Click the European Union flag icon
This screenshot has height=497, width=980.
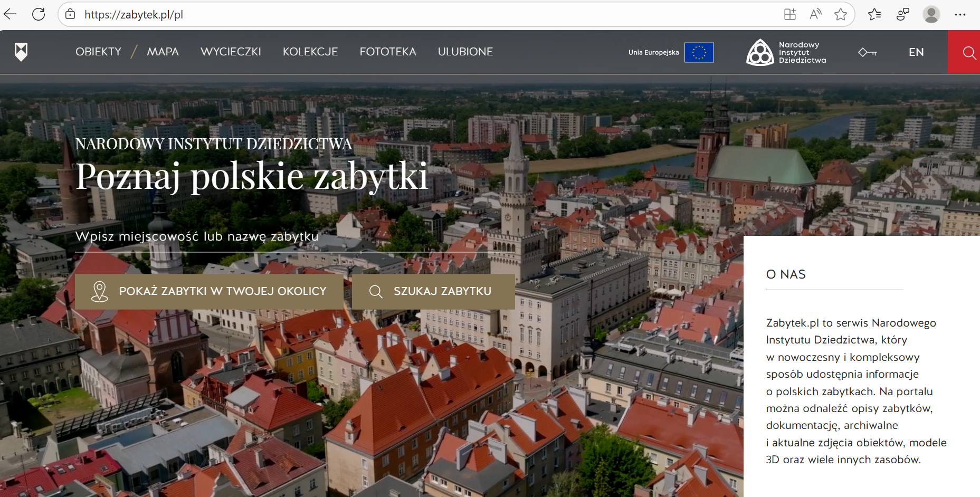coord(699,52)
